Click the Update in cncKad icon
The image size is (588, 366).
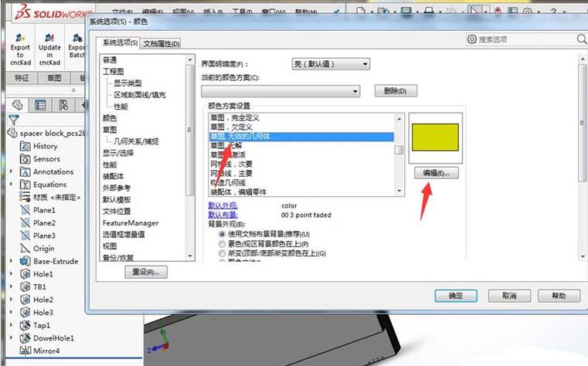[x=49, y=38]
